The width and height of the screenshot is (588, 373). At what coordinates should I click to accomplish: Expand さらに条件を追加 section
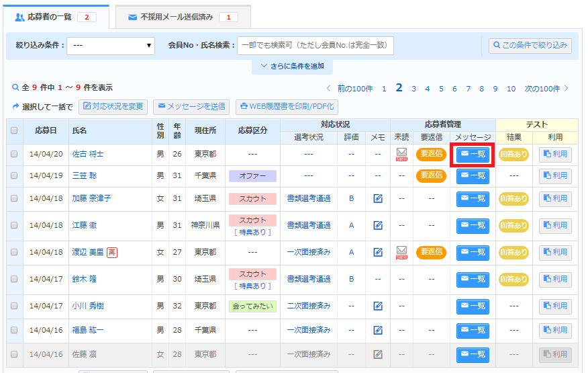coord(292,67)
